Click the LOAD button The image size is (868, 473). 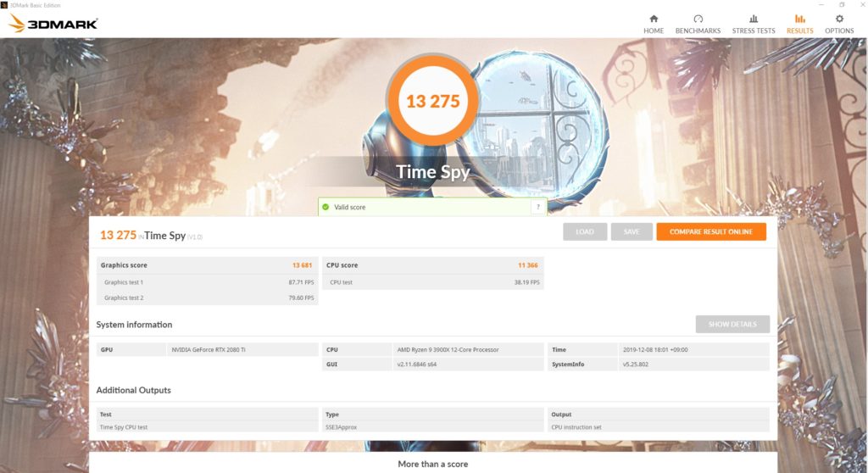pyautogui.click(x=585, y=232)
